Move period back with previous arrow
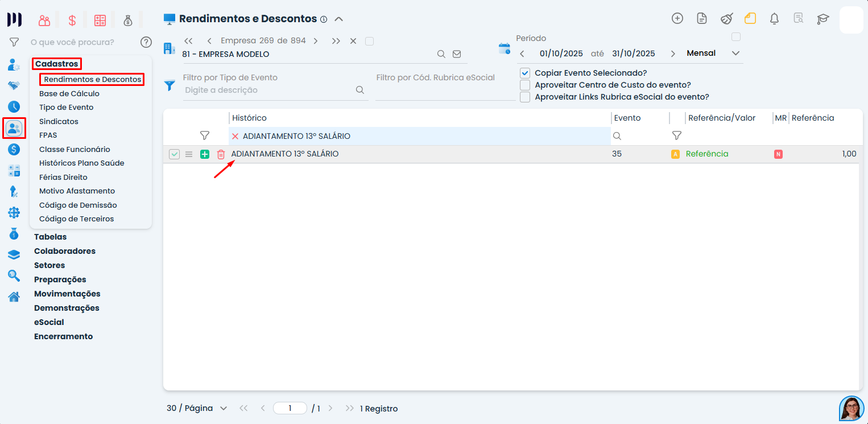 point(522,53)
